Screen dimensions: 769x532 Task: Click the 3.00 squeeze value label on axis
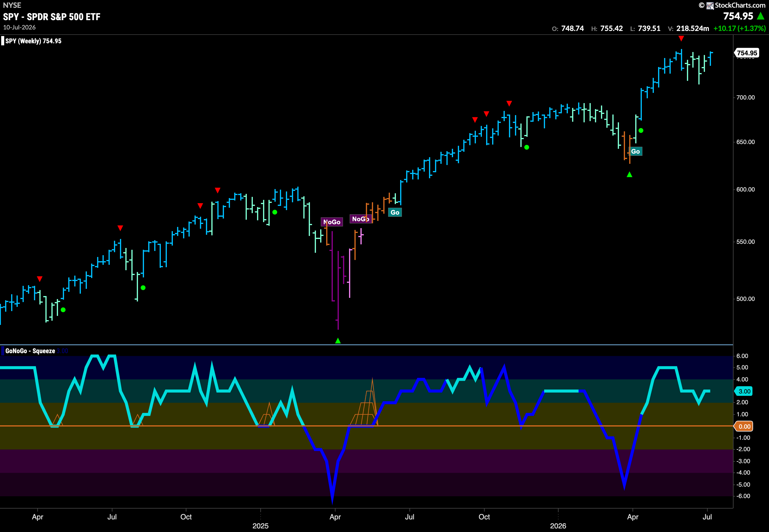point(744,391)
